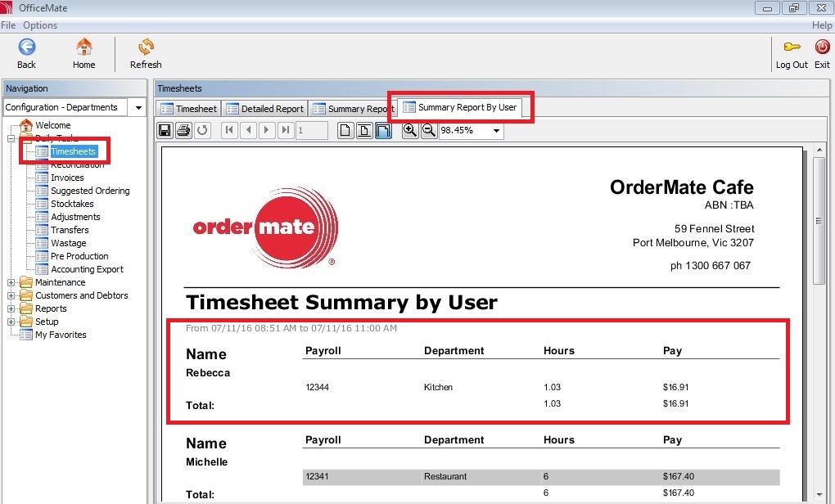Open Accounting Export tree item
This screenshot has width=835, height=504.
tap(87, 269)
